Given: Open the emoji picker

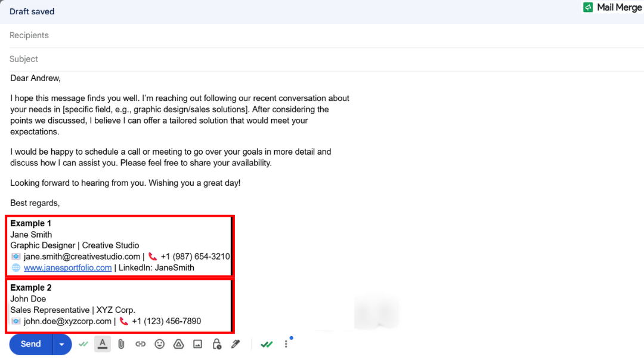Looking at the screenshot, I should [x=159, y=344].
